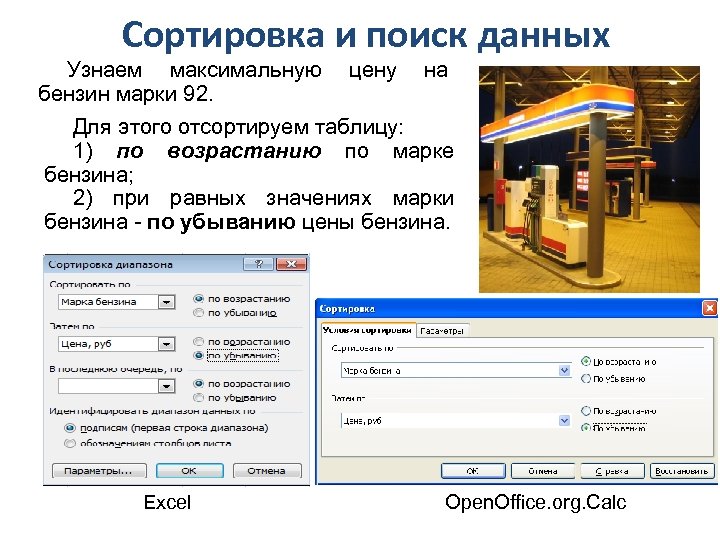Switch to Параметры tab in OpenOffice dialog

click(442, 331)
